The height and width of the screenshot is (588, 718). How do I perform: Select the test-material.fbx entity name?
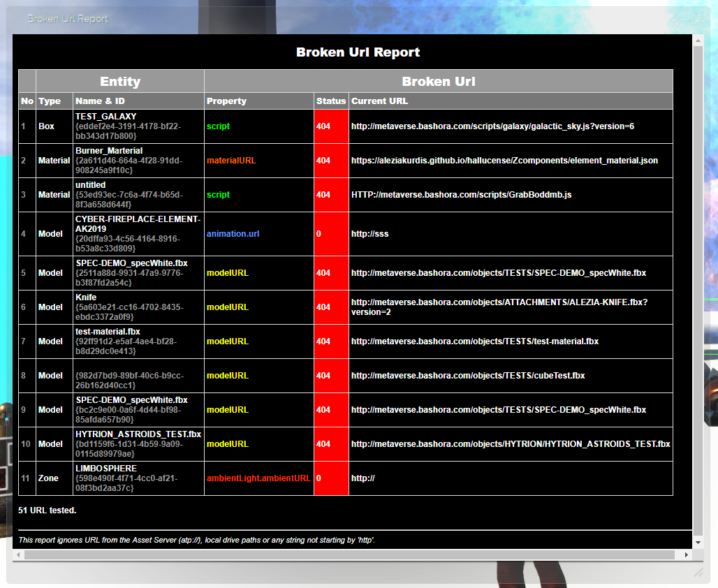(x=108, y=332)
